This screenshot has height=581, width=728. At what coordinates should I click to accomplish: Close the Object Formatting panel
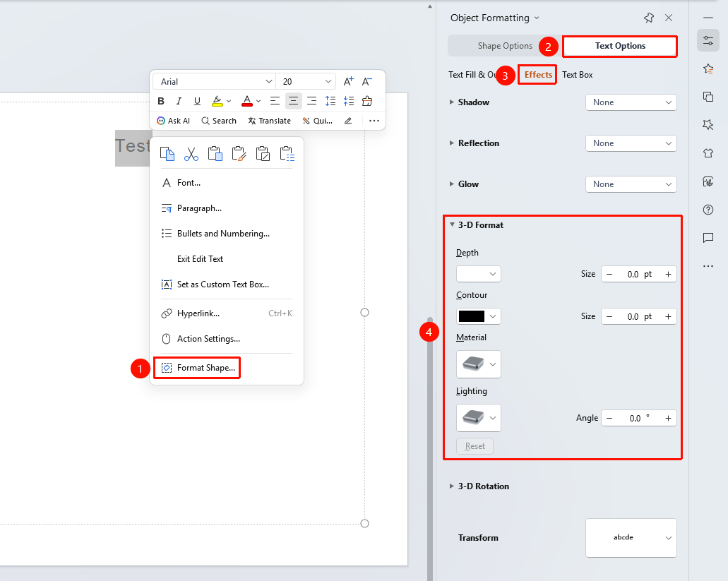pos(669,18)
